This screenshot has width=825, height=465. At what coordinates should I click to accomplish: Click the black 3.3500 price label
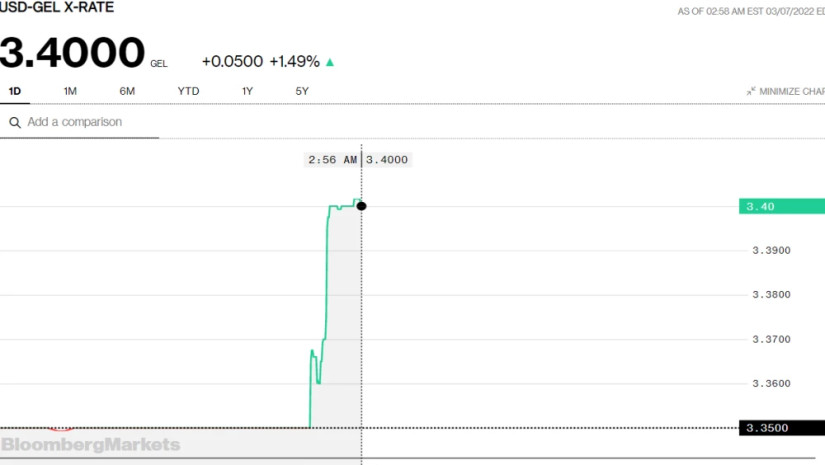(782, 428)
